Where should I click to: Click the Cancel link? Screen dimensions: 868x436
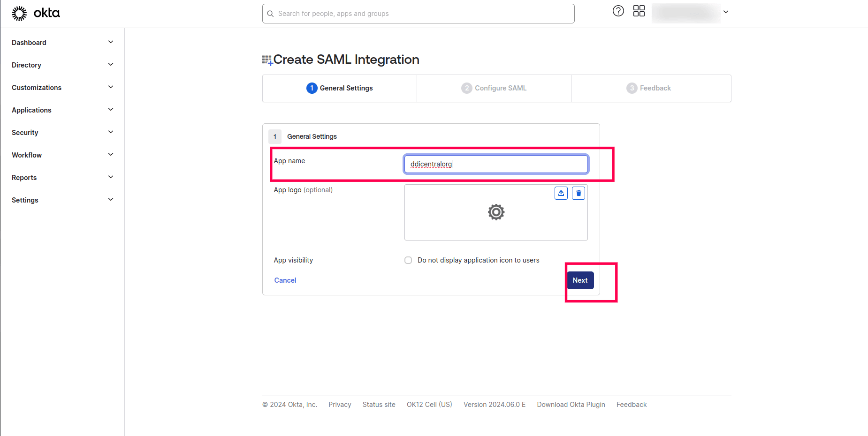[285, 280]
